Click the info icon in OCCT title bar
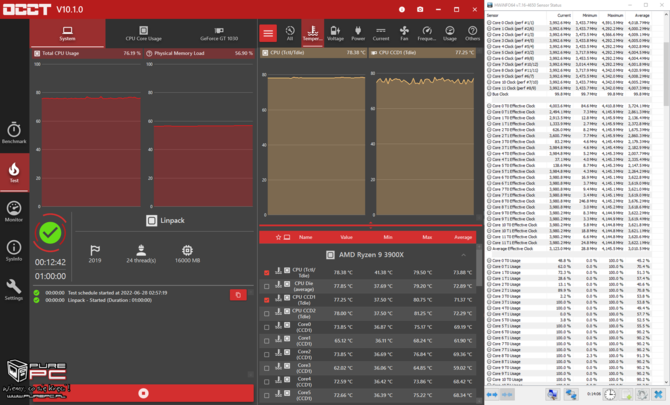The height and width of the screenshot is (405, 670). tap(402, 9)
